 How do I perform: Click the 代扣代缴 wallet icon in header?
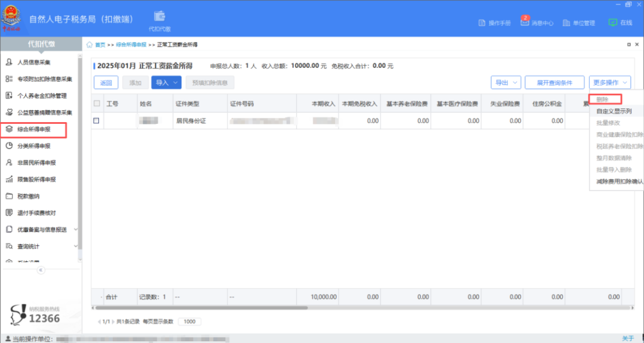[x=159, y=16]
